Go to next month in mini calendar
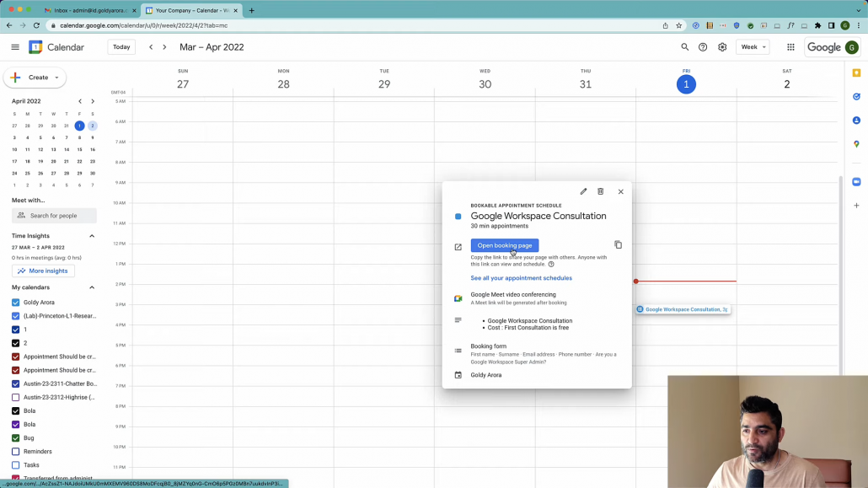 [x=93, y=101]
